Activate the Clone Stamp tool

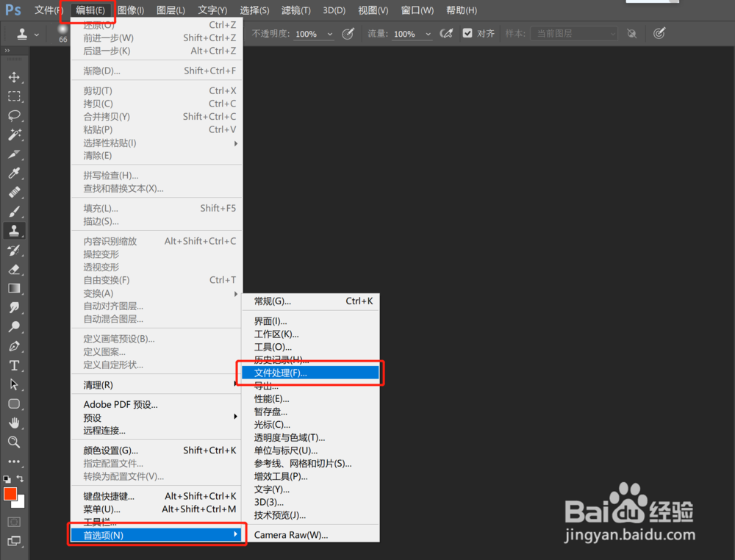(x=16, y=230)
